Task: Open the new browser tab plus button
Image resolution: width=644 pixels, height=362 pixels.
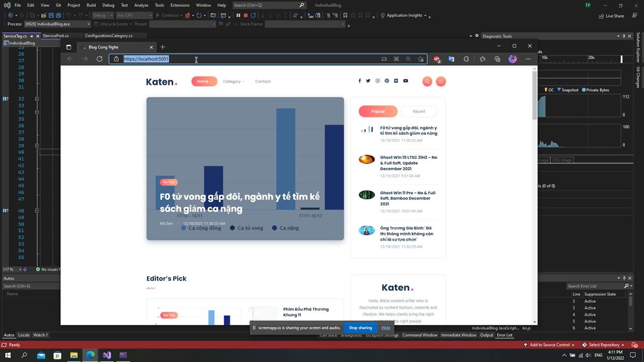Action: pos(163,47)
